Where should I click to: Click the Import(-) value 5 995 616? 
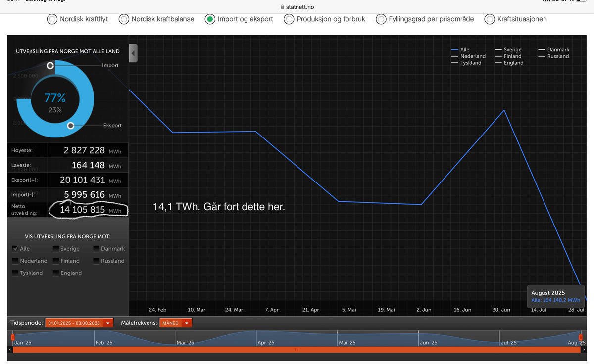click(x=84, y=195)
